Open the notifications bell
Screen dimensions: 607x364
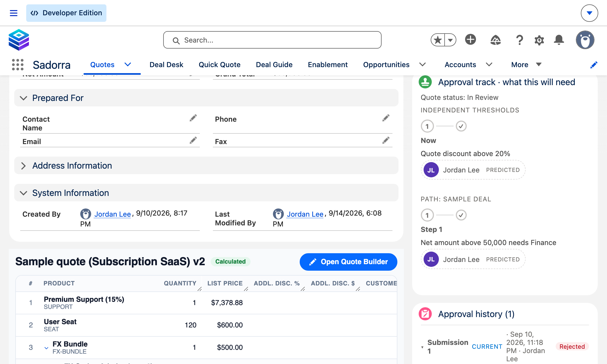click(x=559, y=40)
